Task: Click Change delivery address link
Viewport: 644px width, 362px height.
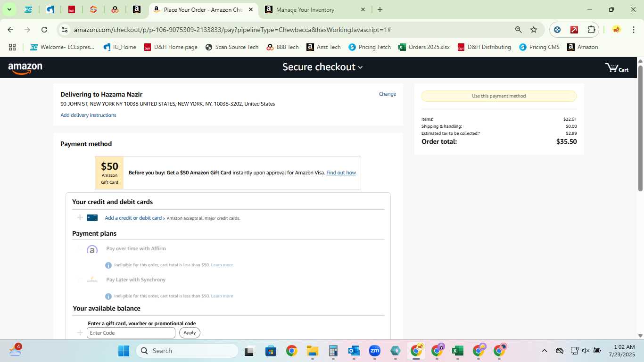Action: point(388,94)
